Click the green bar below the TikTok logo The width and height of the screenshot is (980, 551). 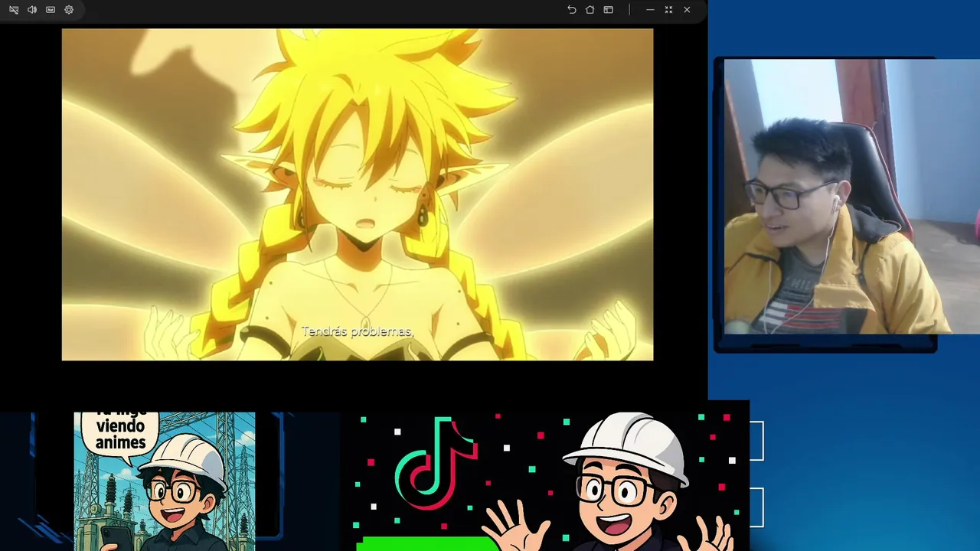427,544
